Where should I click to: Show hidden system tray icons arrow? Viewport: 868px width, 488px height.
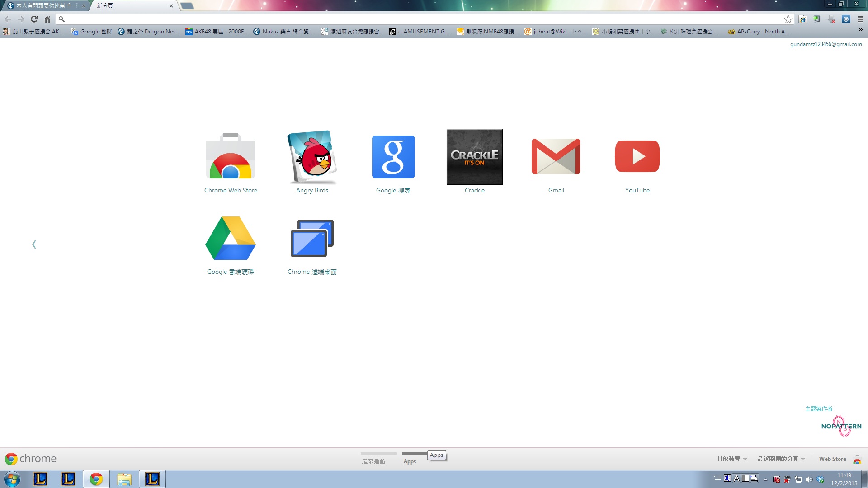pos(765,480)
